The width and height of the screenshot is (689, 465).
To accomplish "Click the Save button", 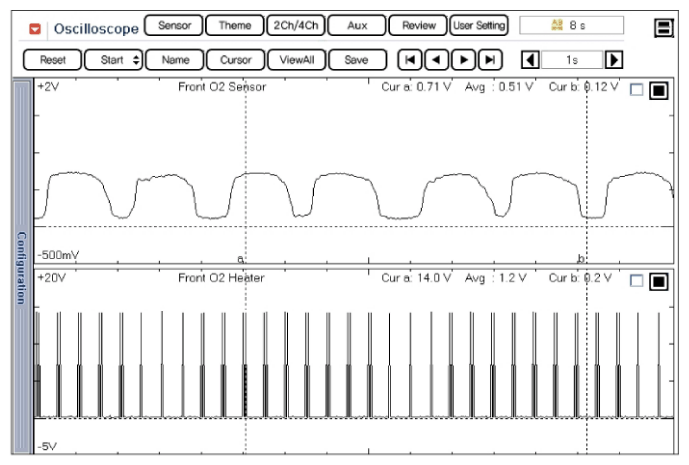I will [356, 60].
